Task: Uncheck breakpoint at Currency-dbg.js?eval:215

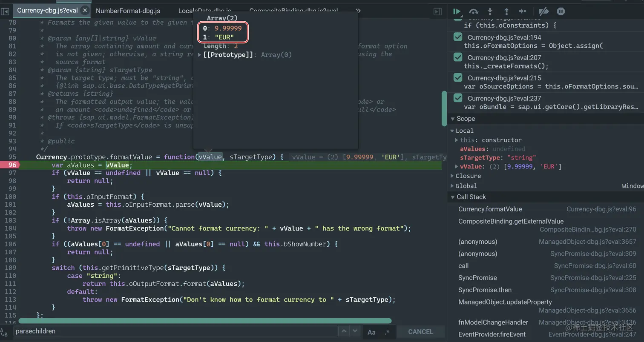Action: (x=458, y=77)
